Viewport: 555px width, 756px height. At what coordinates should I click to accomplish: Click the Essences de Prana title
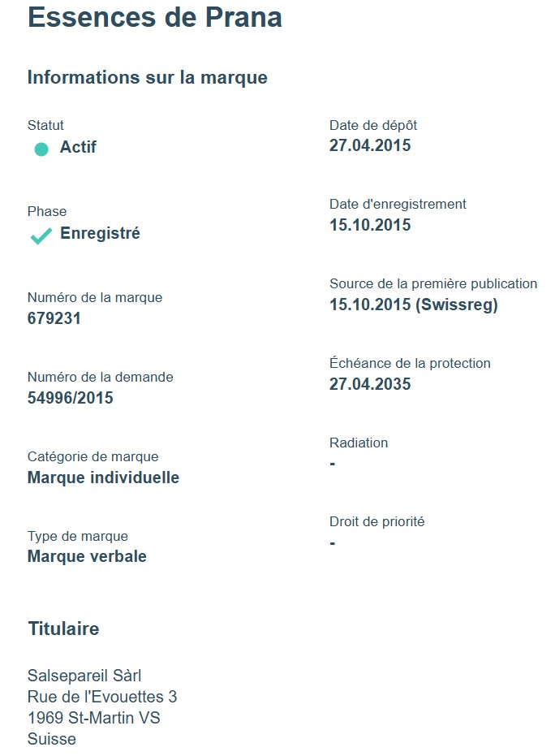point(155,17)
